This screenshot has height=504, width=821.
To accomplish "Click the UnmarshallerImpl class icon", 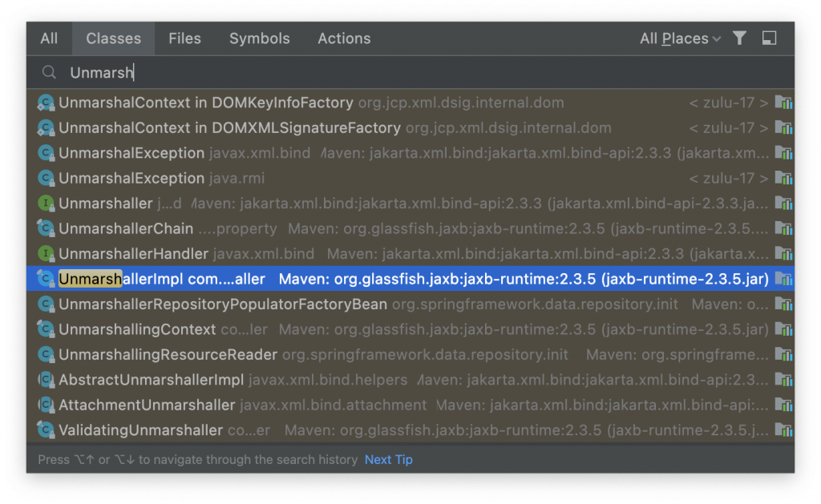I will (46, 280).
